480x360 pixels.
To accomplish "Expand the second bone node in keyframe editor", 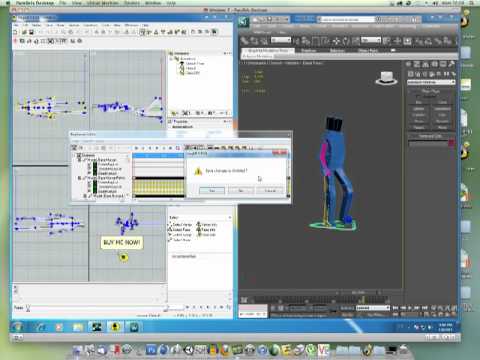I will (x=80, y=178).
